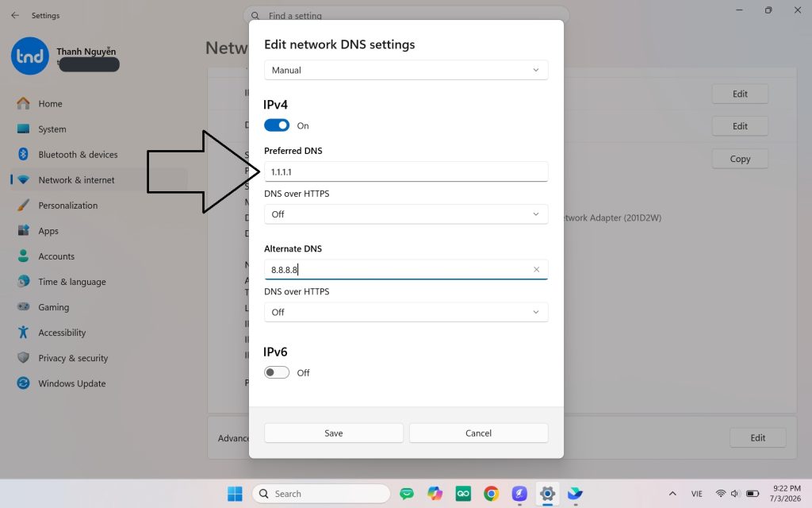This screenshot has width=812, height=508.
Task: Open the blue bird app in taskbar
Action: pyautogui.click(x=576, y=494)
